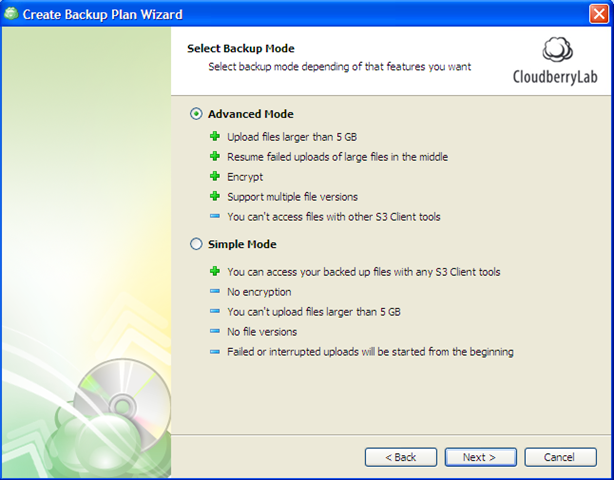This screenshot has width=614, height=480.
Task: Click the 'No encryption' text
Action: [259, 292]
